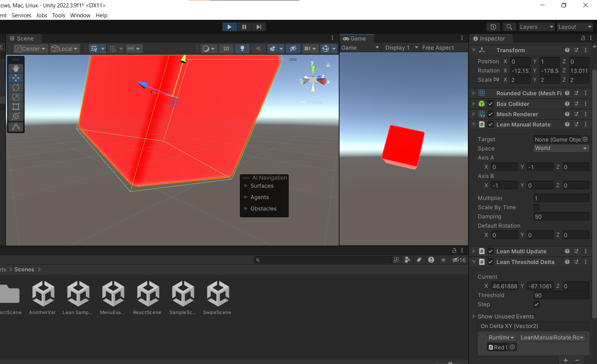
Task: Select the Hand (view pan) tool
Action: [x=15, y=68]
